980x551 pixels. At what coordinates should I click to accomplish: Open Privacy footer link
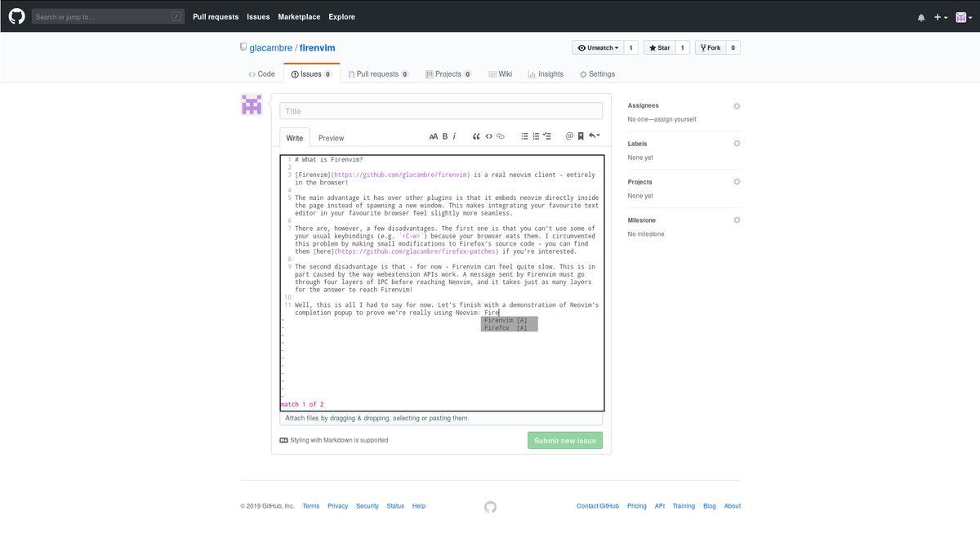pyautogui.click(x=338, y=506)
